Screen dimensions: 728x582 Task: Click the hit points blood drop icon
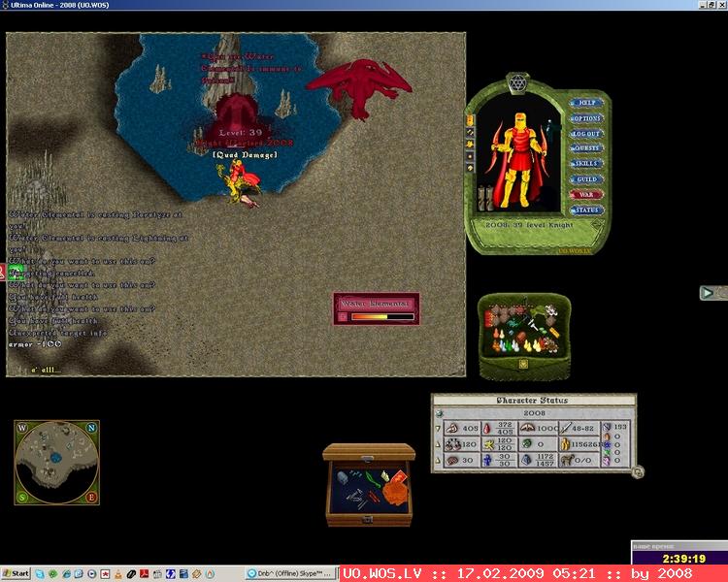[486, 429]
